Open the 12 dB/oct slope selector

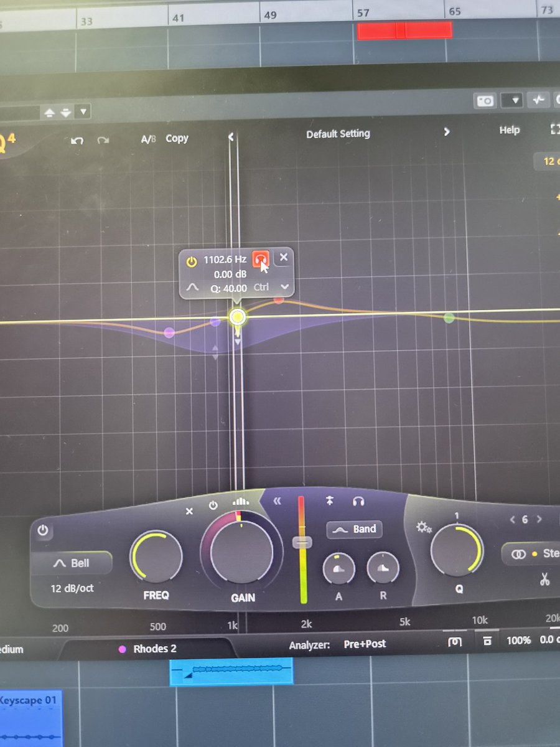pos(72,588)
